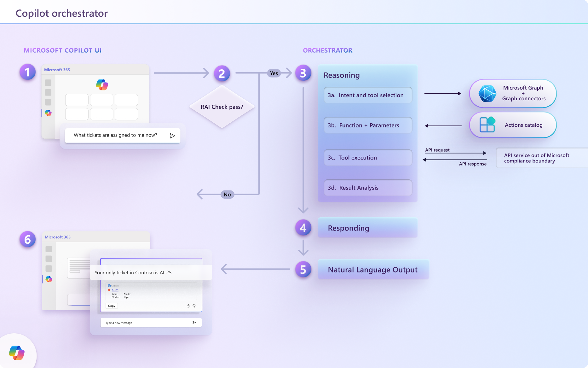The width and height of the screenshot is (588, 368).
Task: Click the Microsoft Graph icon
Action: (487, 94)
